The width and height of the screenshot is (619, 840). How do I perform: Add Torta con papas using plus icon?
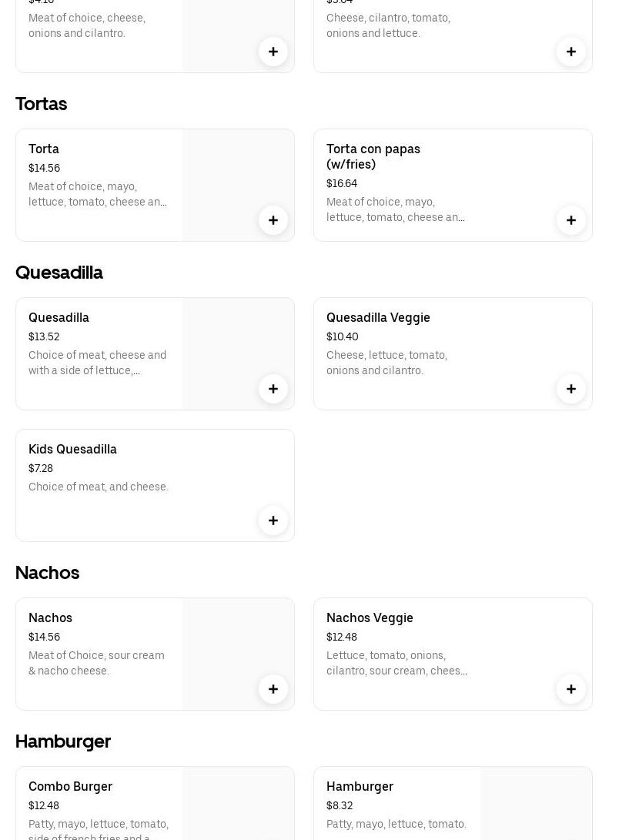pos(571,220)
